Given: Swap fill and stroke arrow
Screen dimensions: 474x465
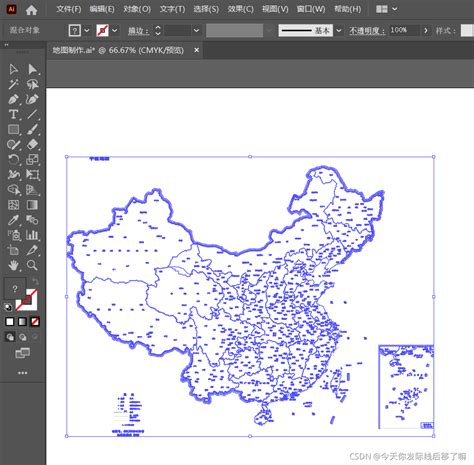Looking at the screenshot, I should 35,281.
